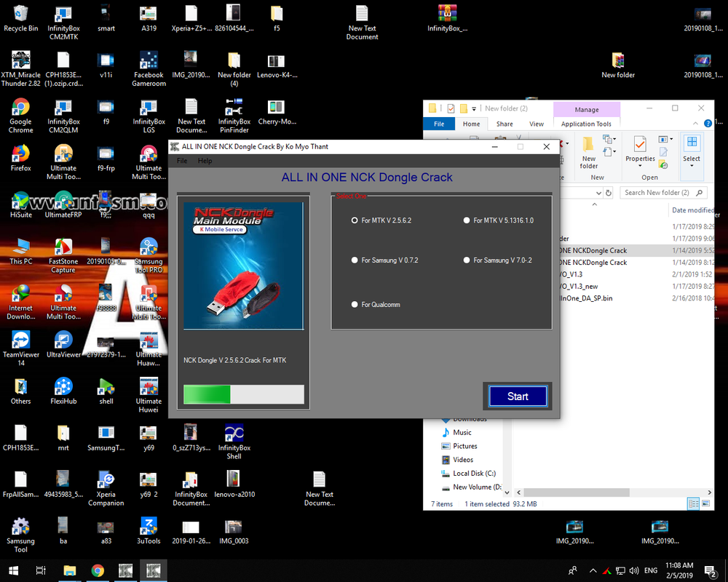The width and height of the screenshot is (728, 582).
Task: Select UltraViewer desktop icon
Action: pyautogui.click(x=63, y=344)
